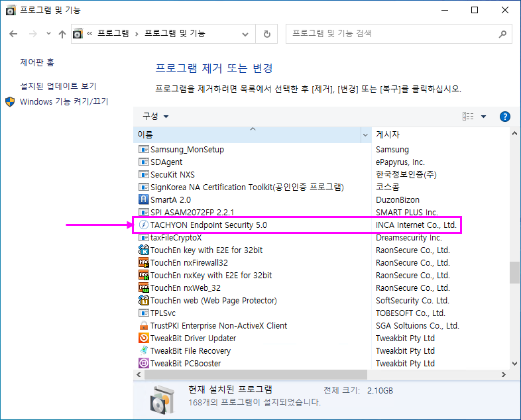
Task: Open 제어판 홈 link
Action: pyautogui.click(x=37, y=62)
